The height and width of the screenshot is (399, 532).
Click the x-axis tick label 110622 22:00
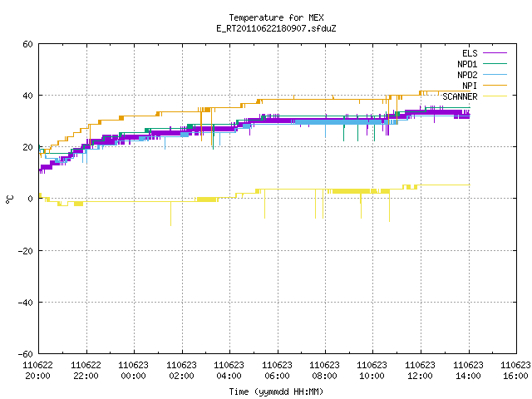[x=86, y=371]
